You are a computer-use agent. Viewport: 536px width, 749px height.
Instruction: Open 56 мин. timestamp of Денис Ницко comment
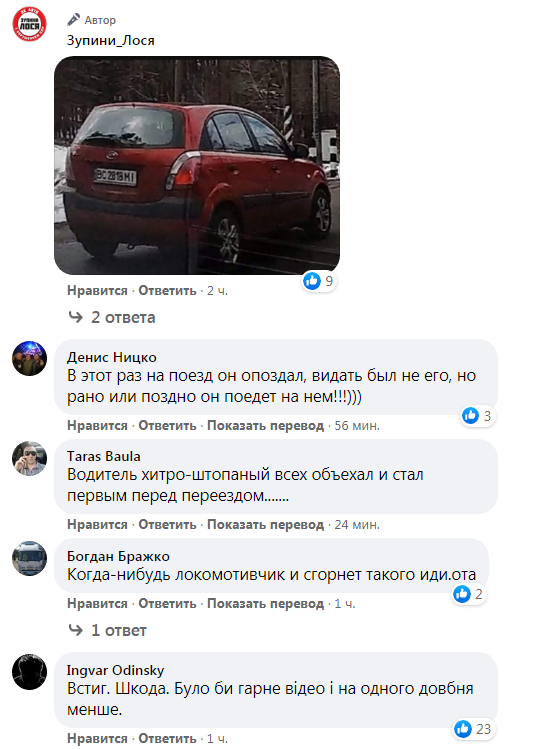357,426
